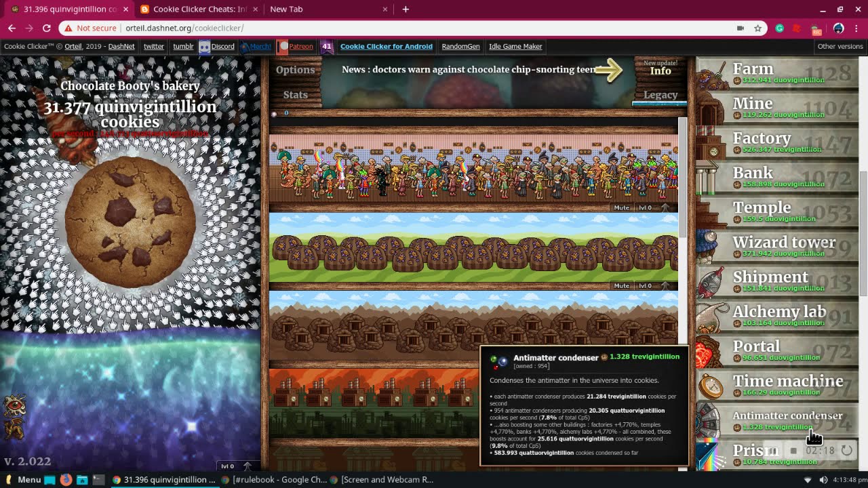Click the red eye creature icon
This screenshot has height=488, width=868.
pos(14,405)
